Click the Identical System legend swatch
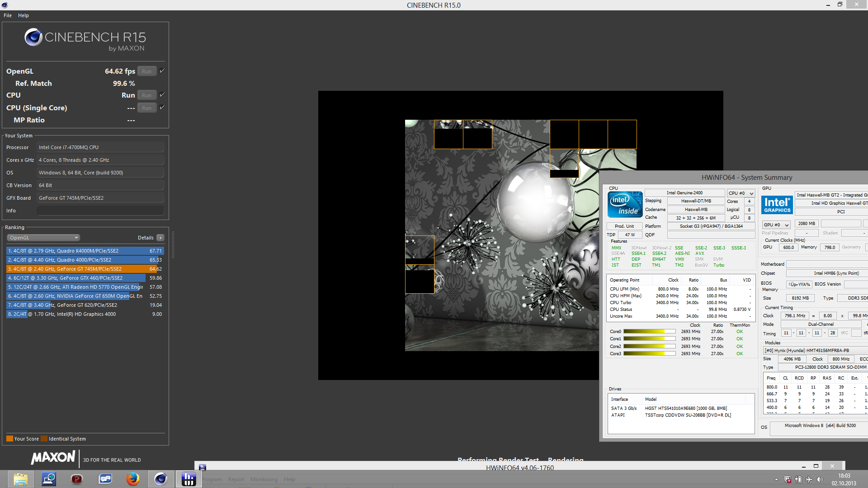Screen dimensions: 868x488 click(x=44, y=439)
